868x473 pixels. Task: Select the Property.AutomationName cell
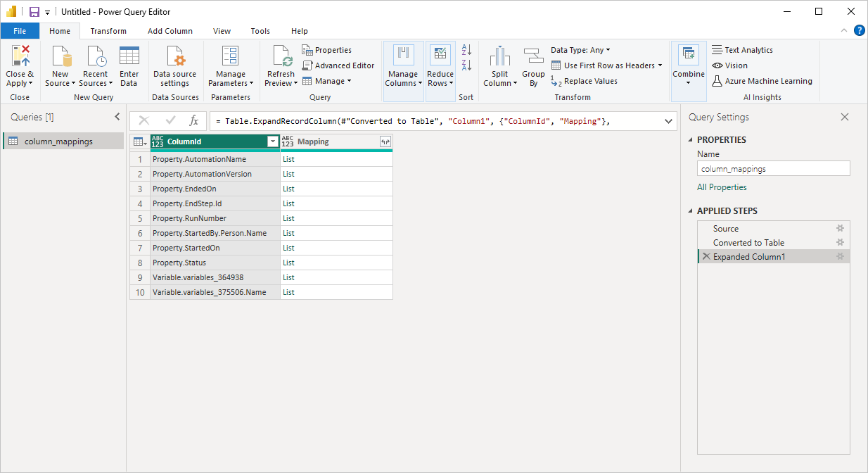(x=215, y=159)
